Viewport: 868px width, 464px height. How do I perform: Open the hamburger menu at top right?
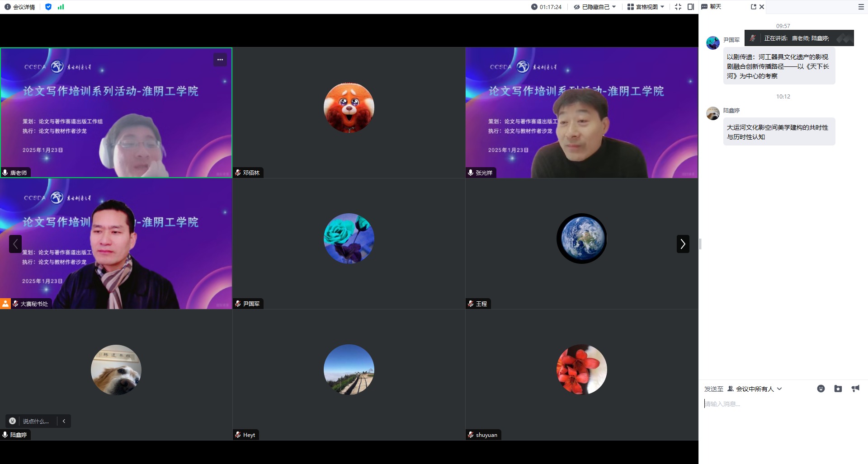tap(861, 7)
